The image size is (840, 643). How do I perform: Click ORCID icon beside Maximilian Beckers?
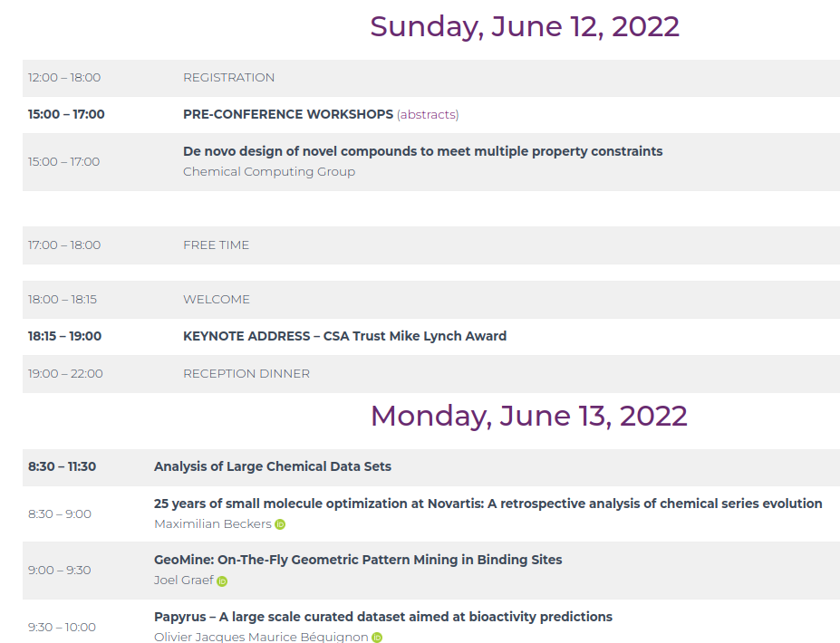coord(280,524)
